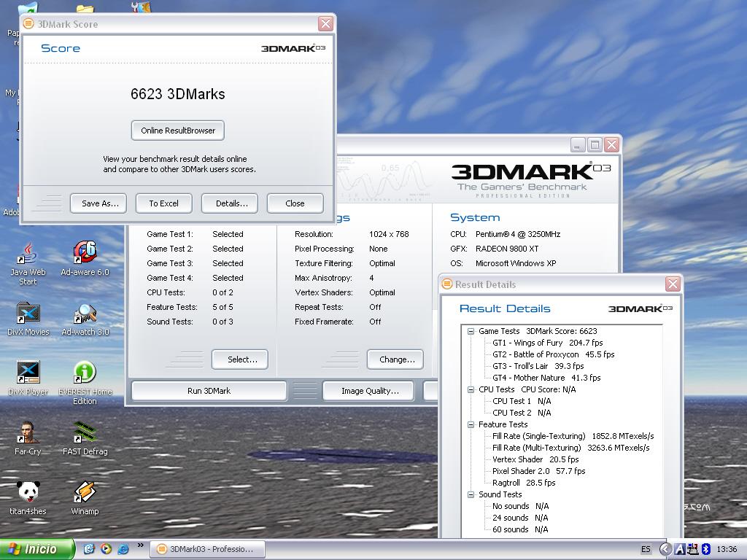Open the Far Cry desktop shortcut
The height and width of the screenshot is (560, 747).
point(28,433)
